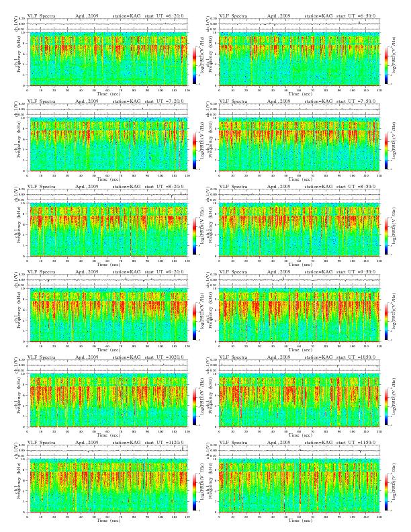Viewport: 411px width, 532px height.
Task: Click the 'start UT =8:20:0' label
Action: pos(165,187)
